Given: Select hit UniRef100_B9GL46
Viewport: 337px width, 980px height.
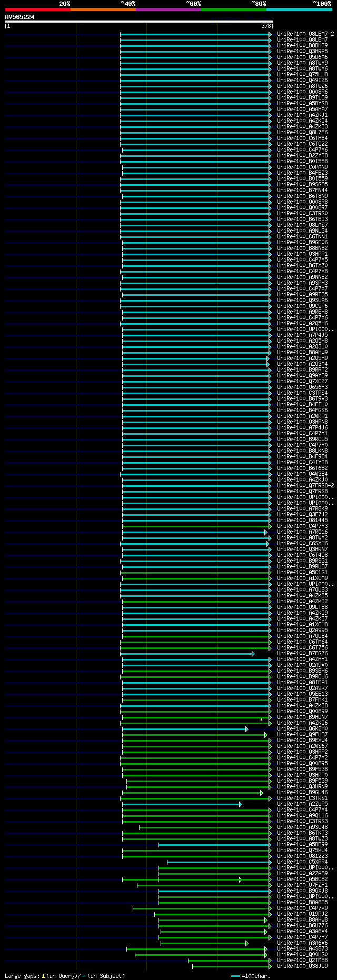Looking at the screenshot, I should [302, 792].
